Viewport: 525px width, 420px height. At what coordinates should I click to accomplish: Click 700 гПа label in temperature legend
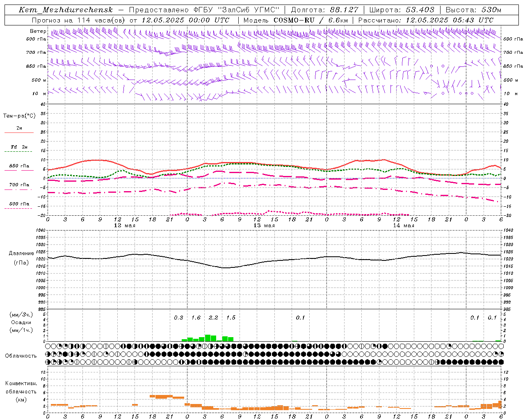pyautogui.click(x=19, y=185)
